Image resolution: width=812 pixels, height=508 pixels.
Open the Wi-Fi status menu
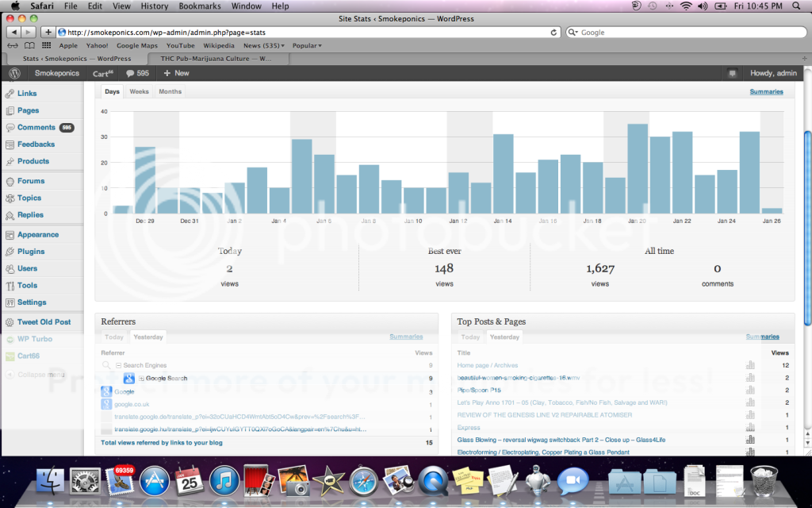coord(686,6)
